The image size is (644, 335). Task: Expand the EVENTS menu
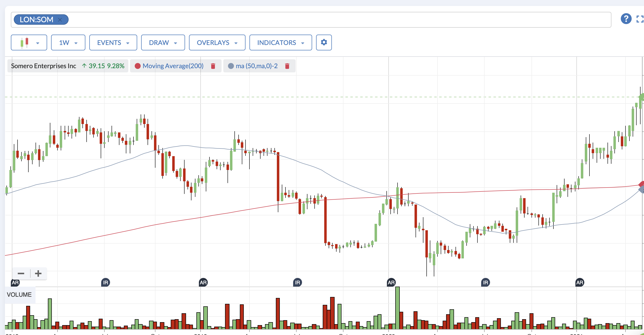coord(113,42)
